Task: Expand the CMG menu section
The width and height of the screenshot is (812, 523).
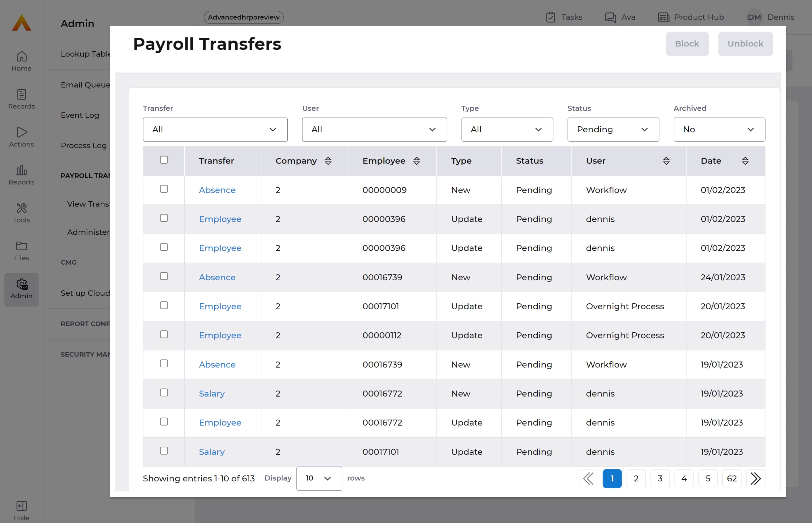Action: tap(69, 262)
